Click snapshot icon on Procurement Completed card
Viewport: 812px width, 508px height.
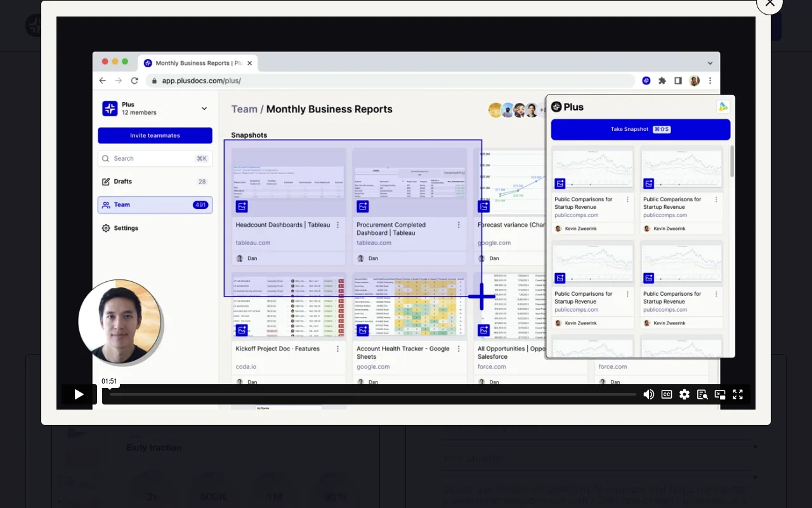363,206
